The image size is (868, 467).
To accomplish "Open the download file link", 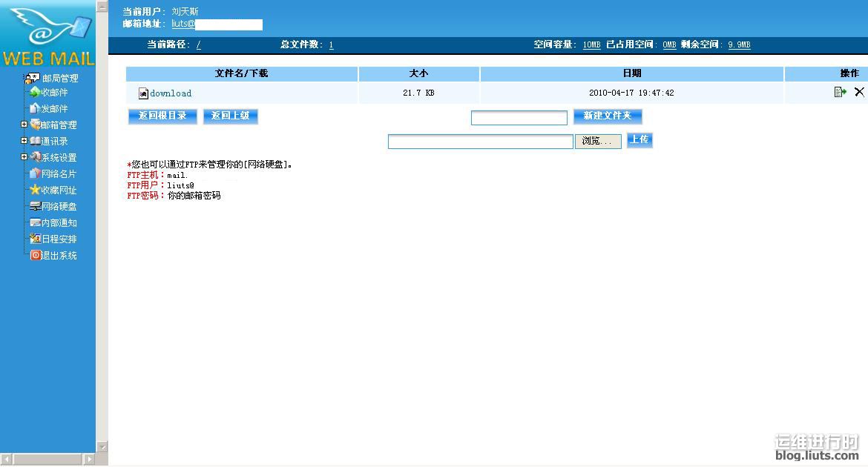I will (171, 93).
